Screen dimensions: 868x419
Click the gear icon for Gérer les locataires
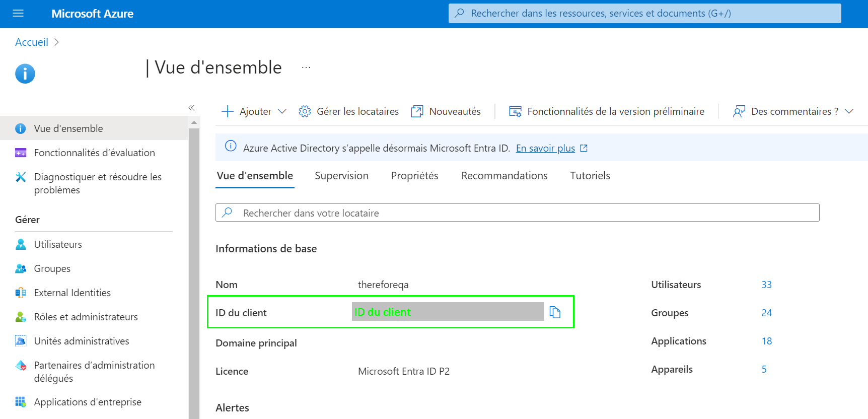pyautogui.click(x=305, y=111)
